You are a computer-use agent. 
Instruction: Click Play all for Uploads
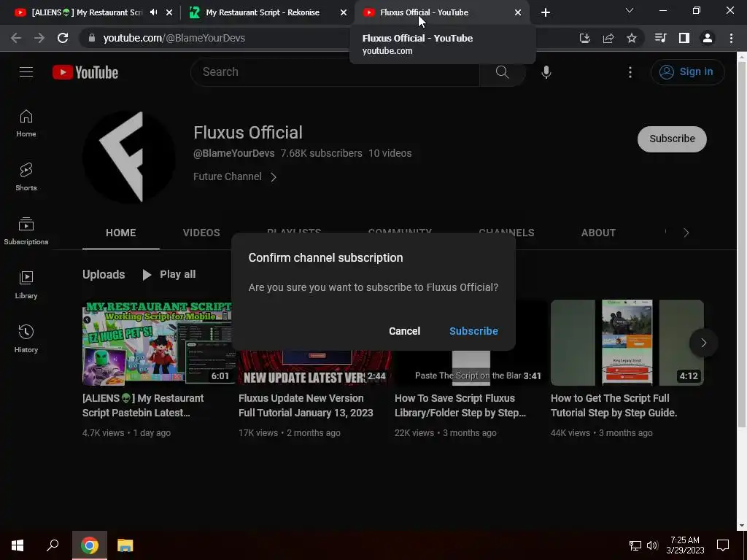pyautogui.click(x=169, y=274)
